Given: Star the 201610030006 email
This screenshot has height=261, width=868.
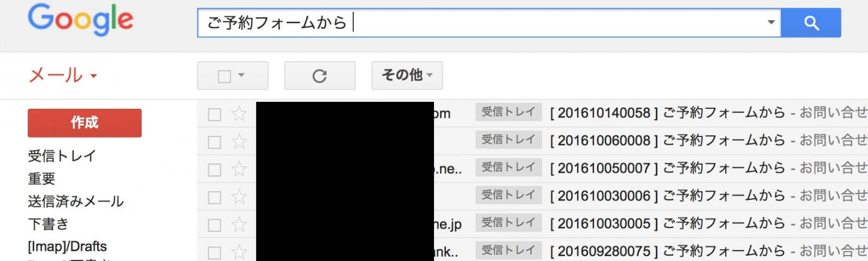Looking at the screenshot, I should pyautogui.click(x=239, y=197).
